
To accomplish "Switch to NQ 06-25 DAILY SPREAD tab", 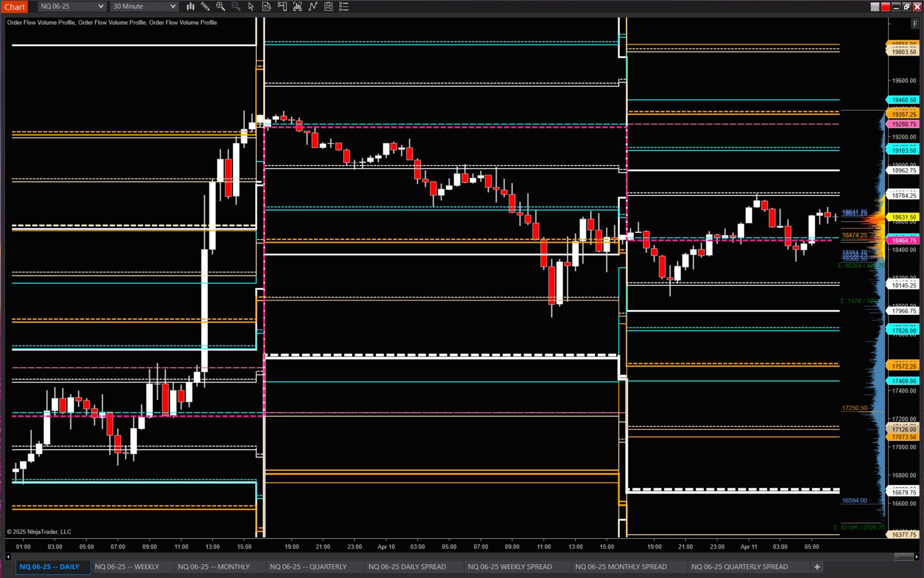I will click(407, 566).
